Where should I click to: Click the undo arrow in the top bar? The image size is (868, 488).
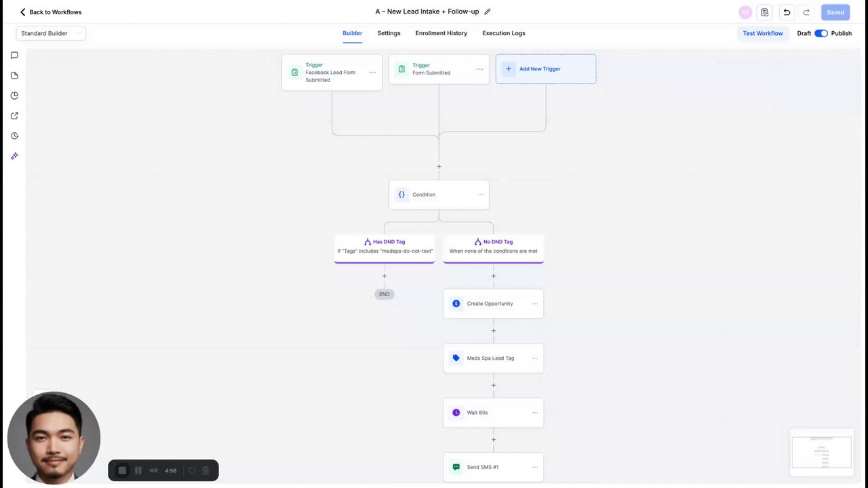pos(787,12)
